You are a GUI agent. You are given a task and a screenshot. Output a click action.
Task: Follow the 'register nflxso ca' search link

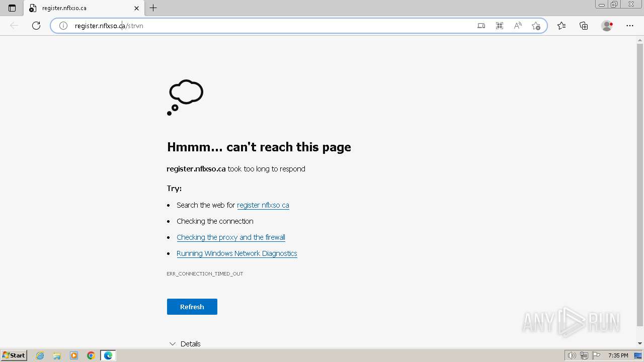(x=263, y=205)
